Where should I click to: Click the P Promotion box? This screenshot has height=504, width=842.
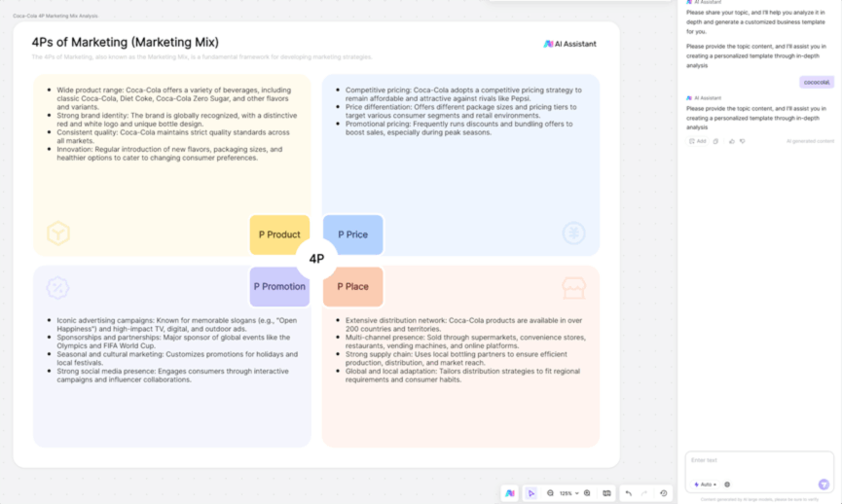[x=279, y=286]
